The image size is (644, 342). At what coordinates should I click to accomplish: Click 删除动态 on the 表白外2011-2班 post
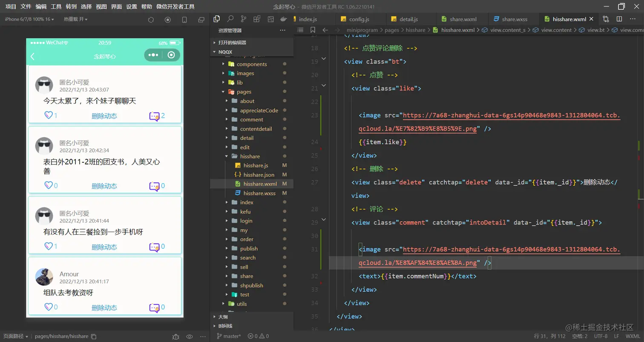pos(104,186)
